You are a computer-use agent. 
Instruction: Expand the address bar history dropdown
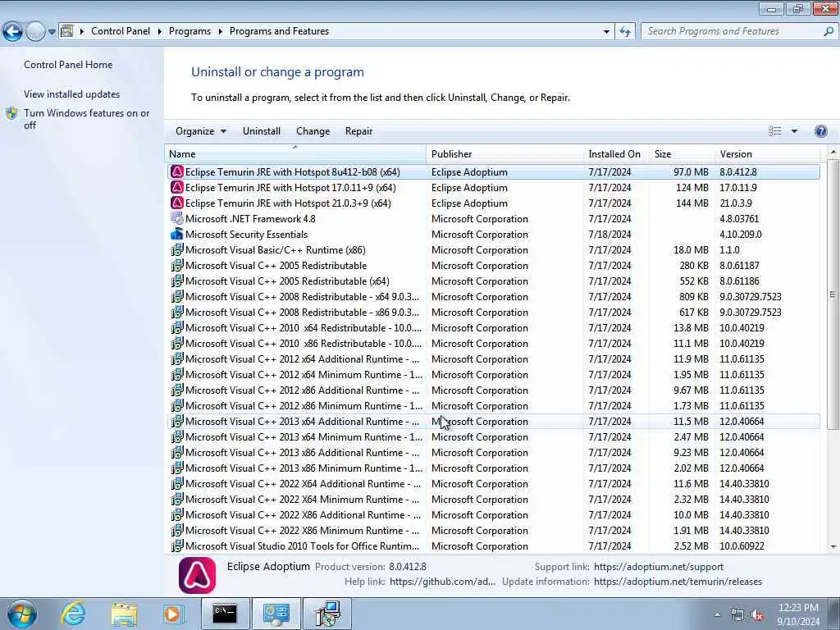click(606, 32)
